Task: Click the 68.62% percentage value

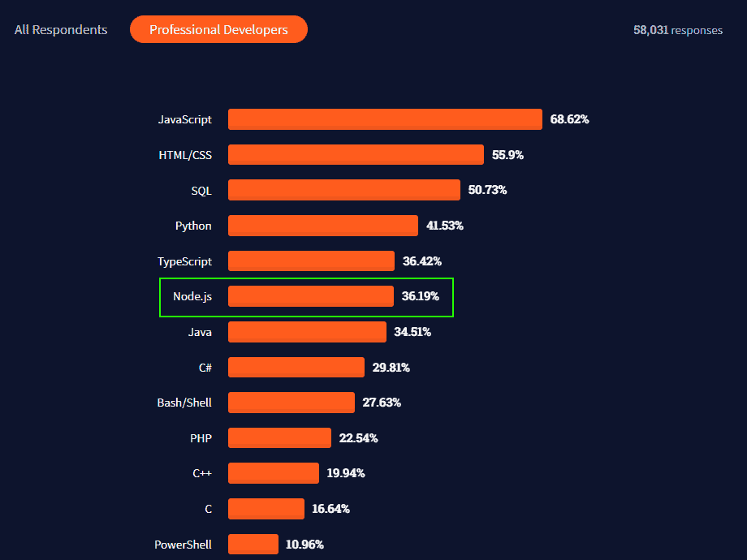Action: coord(568,118)
